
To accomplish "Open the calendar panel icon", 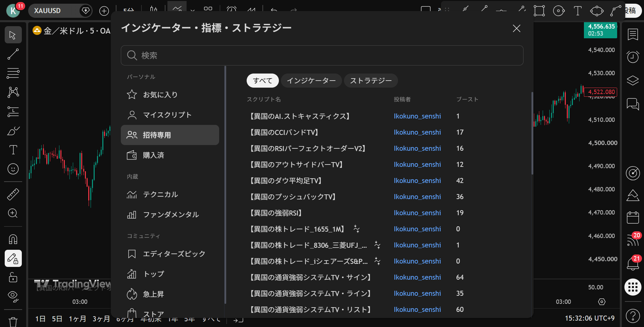I will pyautogui.click(x=633, y=218).
